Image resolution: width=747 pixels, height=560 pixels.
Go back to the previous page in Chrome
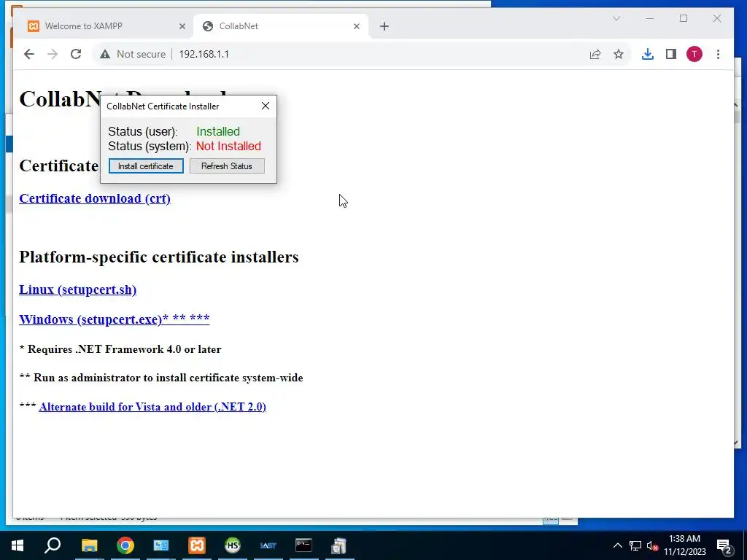[29, 54]
